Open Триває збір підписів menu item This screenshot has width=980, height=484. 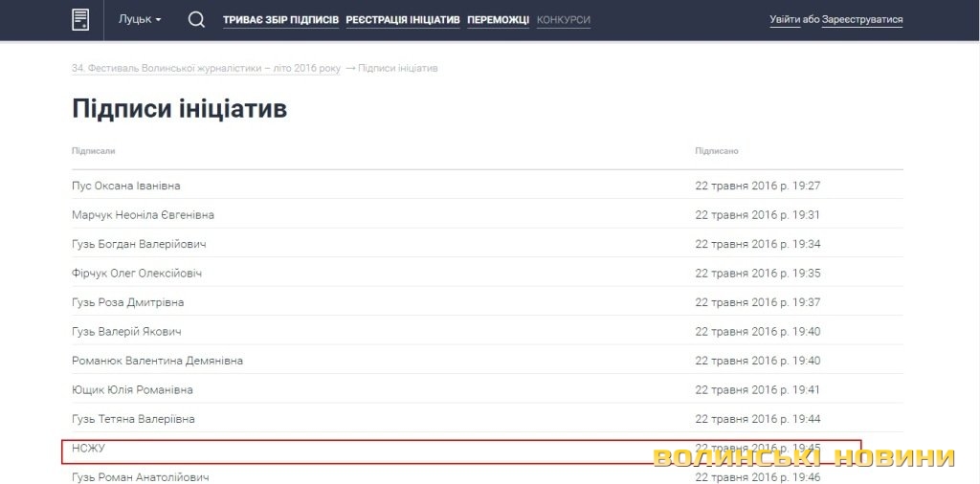(280, 20)
